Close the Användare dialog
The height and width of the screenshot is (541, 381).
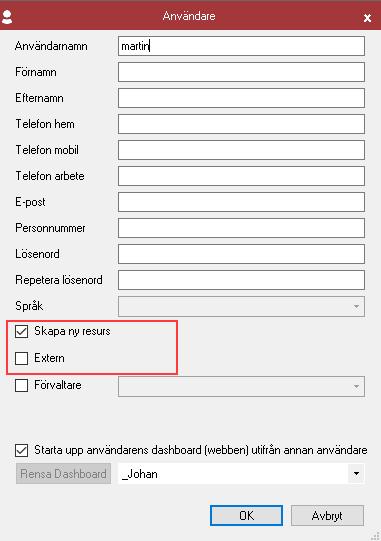point(368,18)
